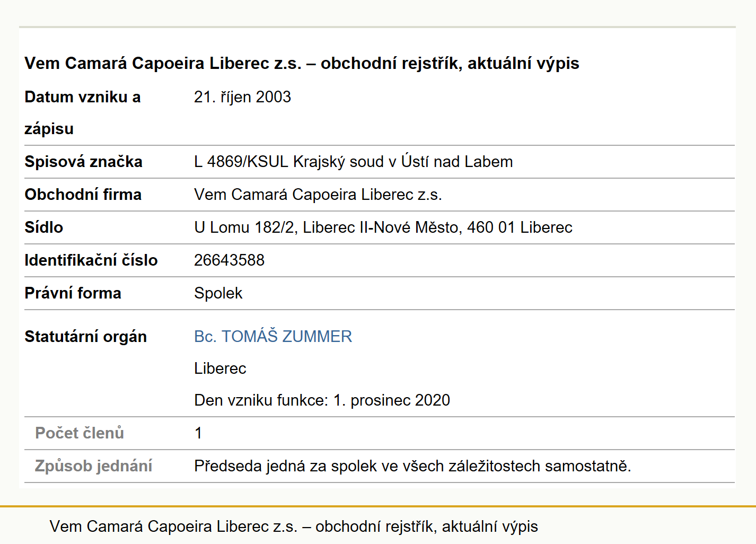Select company name value in Obchodní firma row
Screen dimensions: 756x544
[x=318, y=195]
